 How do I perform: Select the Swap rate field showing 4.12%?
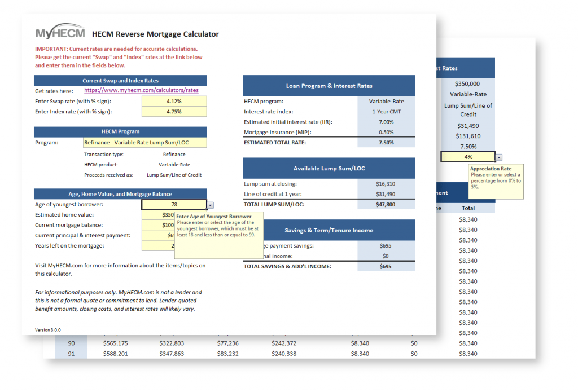point(174,102)
